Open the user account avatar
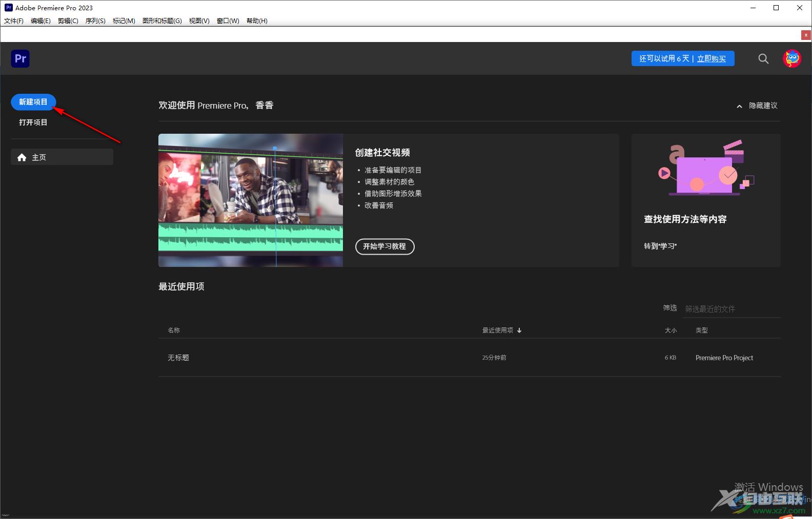The width and height of the screenshot is (812, 519). [x=792, y=58]
